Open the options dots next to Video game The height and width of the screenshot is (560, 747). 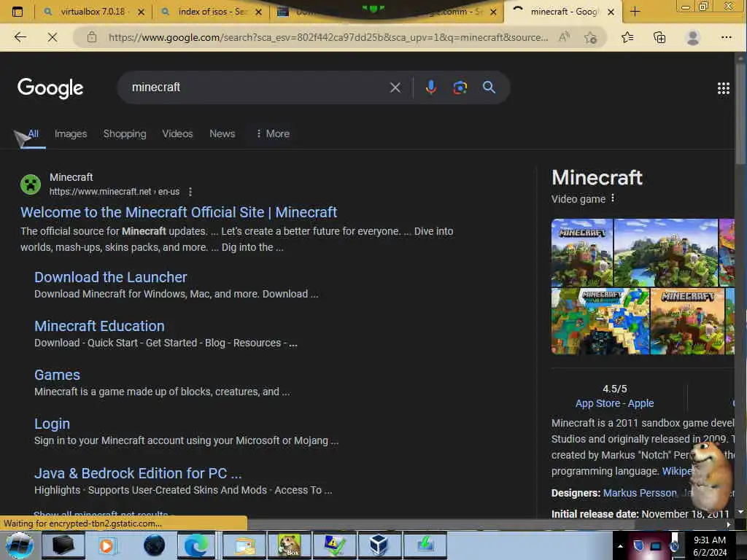(613, 198)
